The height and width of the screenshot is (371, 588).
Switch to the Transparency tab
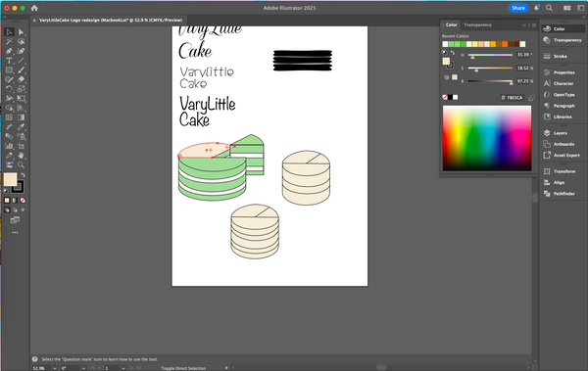pyautogui.click(x=477, y=25)
